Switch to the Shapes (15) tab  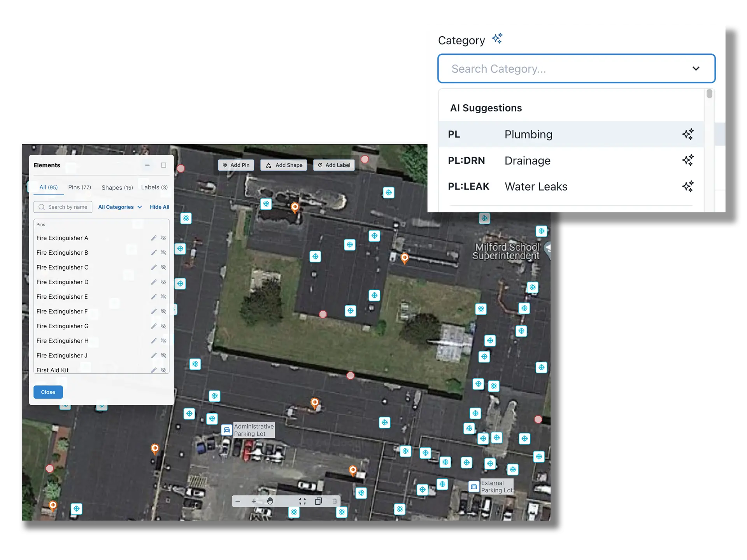pos(117,187)
